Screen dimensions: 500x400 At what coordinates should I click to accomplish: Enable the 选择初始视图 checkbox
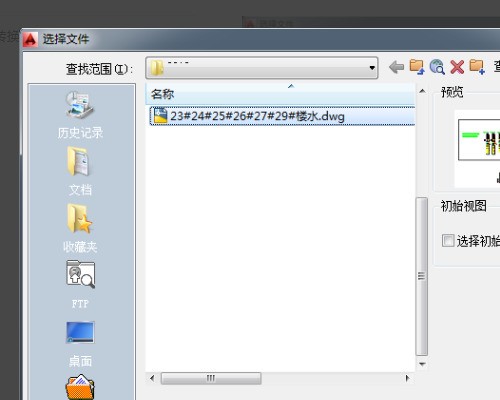tap(448, 240)
